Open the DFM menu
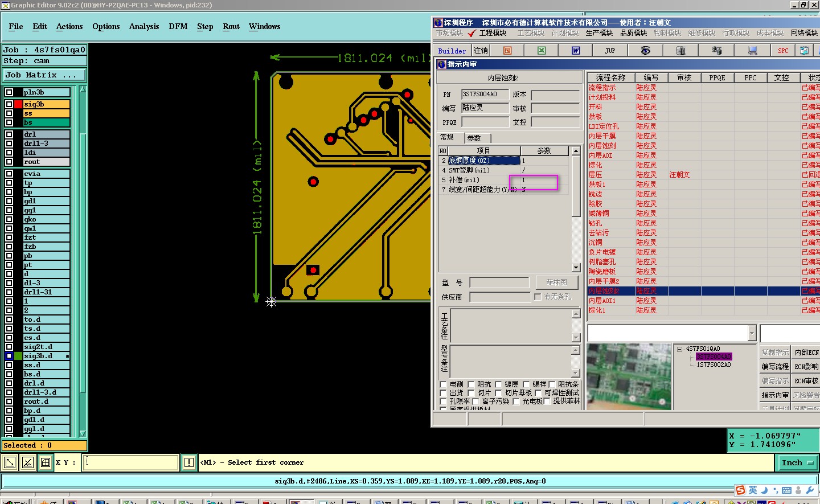 click(x=178, y=26)
